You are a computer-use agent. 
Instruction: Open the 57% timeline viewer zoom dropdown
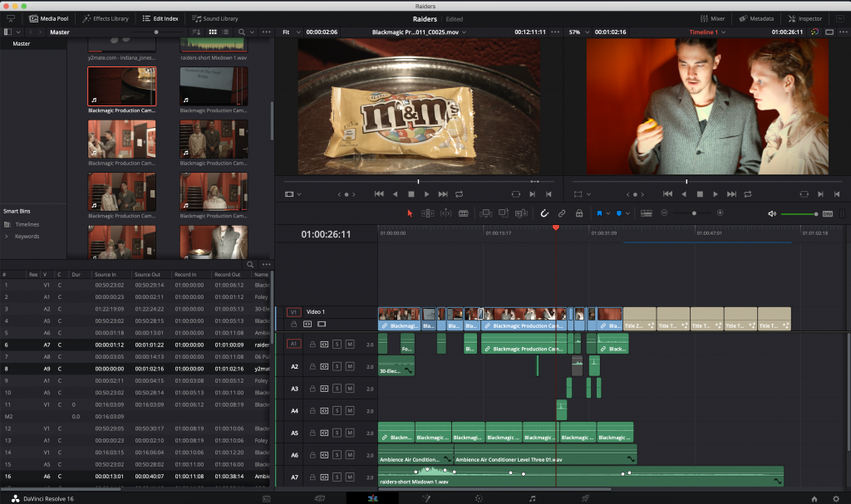coord(578,32)
